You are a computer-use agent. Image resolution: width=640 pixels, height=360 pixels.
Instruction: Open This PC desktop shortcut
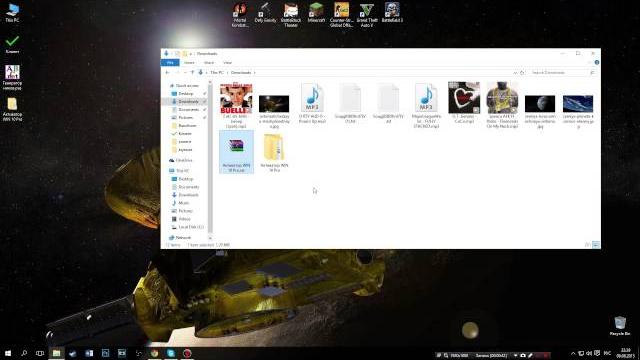[12, 13]
